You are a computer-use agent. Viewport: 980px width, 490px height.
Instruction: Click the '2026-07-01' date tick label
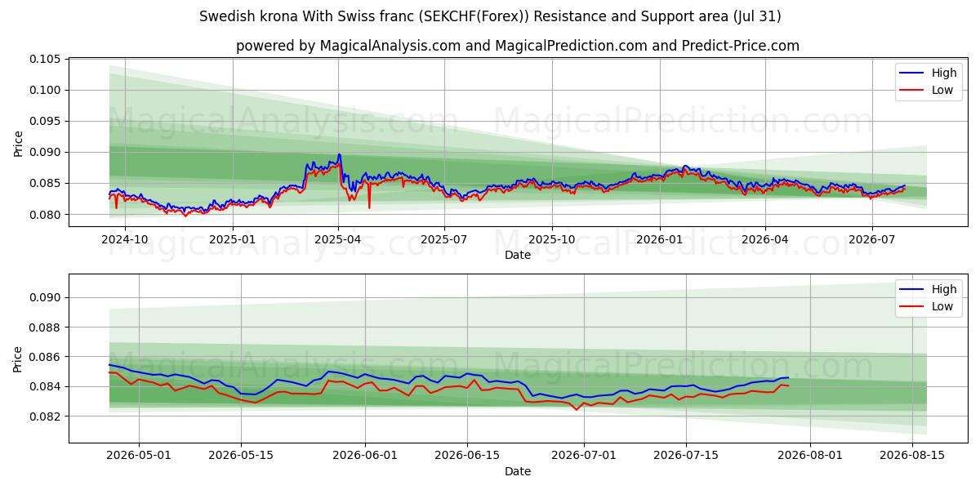click(585, 456)
